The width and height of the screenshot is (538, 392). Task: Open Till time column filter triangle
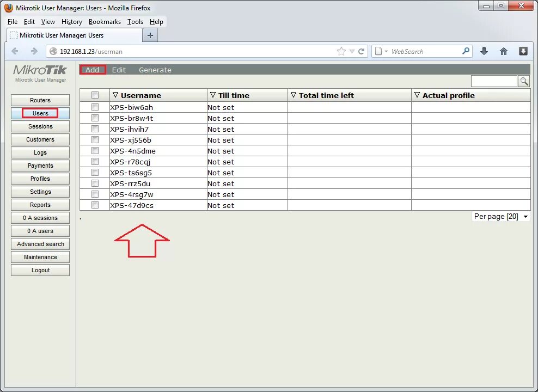coord(213,95)
